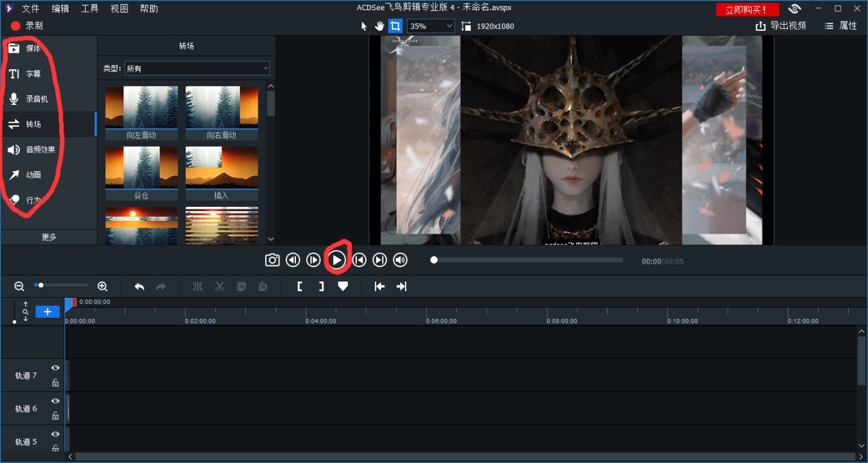The width and height of the screenshot is (868, 463).
Task: Hide 轨道 7 using its eye icon
Action: pyautogui.click(x=55, y=368)
